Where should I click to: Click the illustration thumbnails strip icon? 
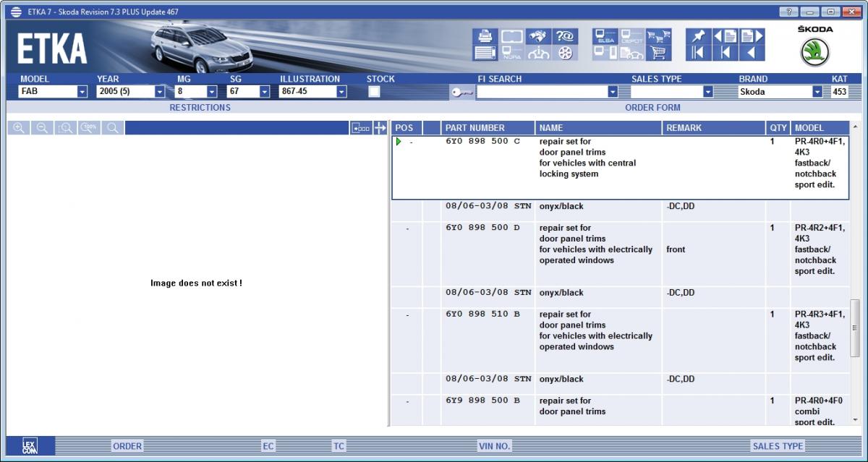point(360,128)
